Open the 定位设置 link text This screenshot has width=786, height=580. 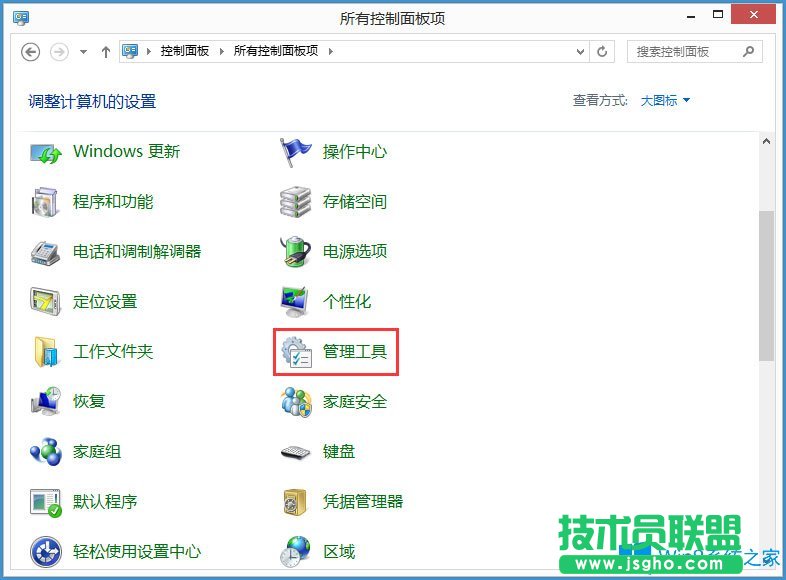point(105,301)
